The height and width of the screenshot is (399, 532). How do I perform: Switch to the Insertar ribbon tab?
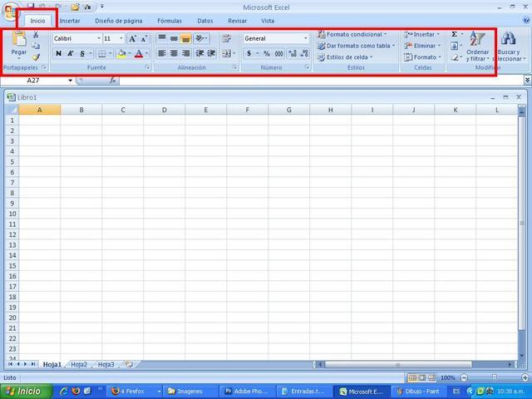[70, 21]
